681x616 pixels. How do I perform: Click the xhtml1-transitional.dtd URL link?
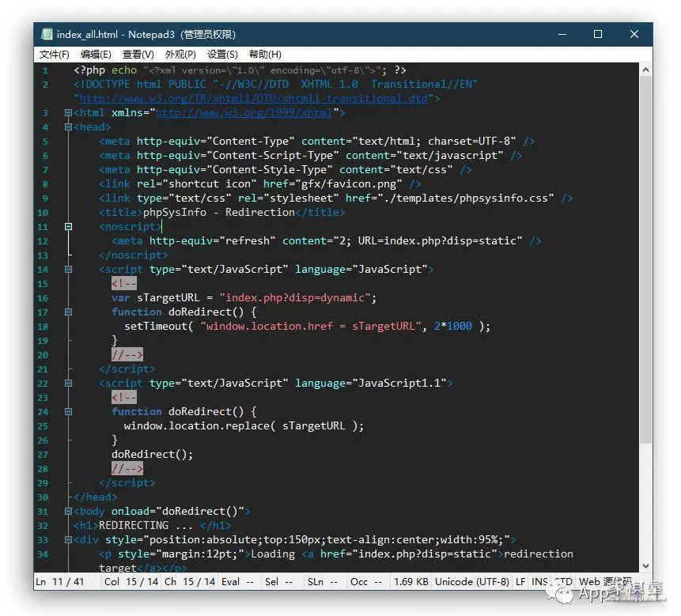coord(254,99)
